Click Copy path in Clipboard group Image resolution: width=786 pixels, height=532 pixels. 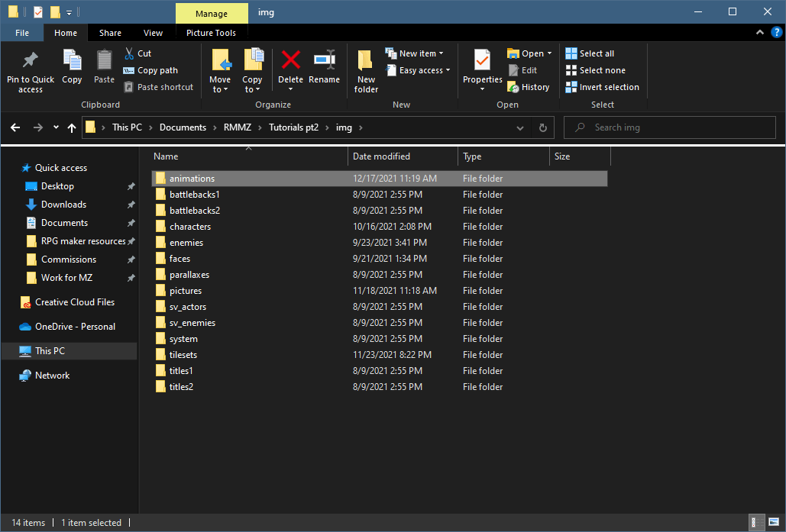coord(150,70)
